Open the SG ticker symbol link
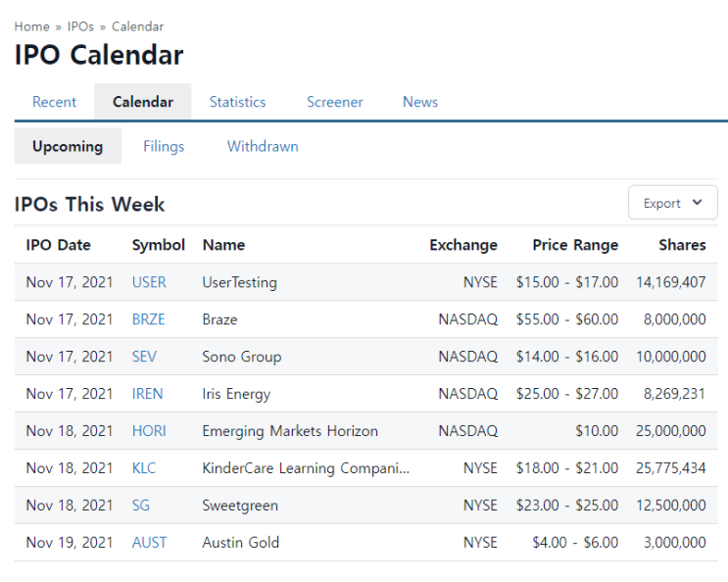Image resolution: width=728 pixels, height=582 pixels. [141, 505]
